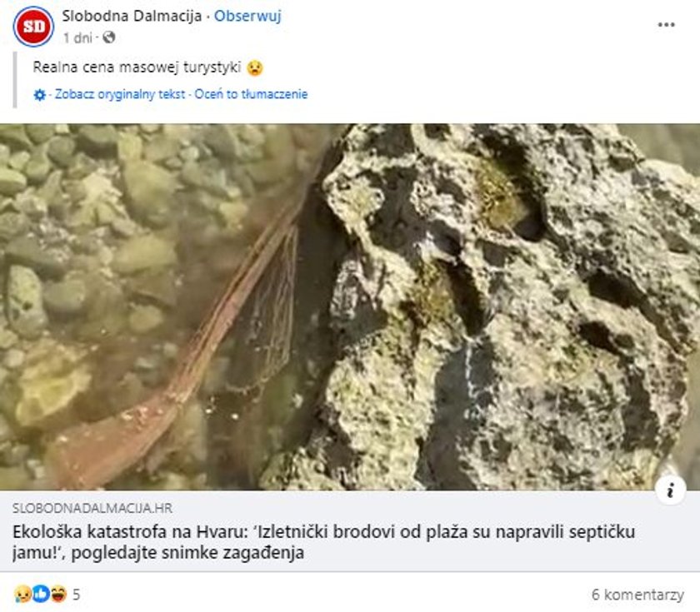This screenshot has height=612, width=700.
Task: Click the reaction count 5
Action: pyautogui.click(x=77, y=595)
